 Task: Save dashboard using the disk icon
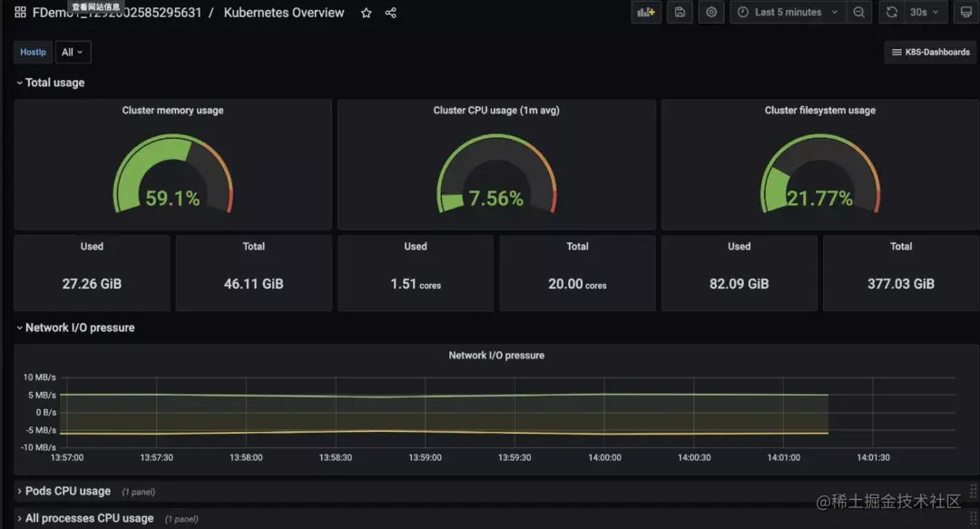680,12
